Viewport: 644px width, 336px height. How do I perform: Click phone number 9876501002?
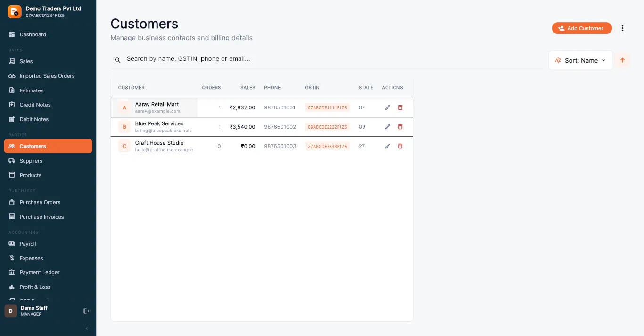pyautogui.click(x=280, y=127)
